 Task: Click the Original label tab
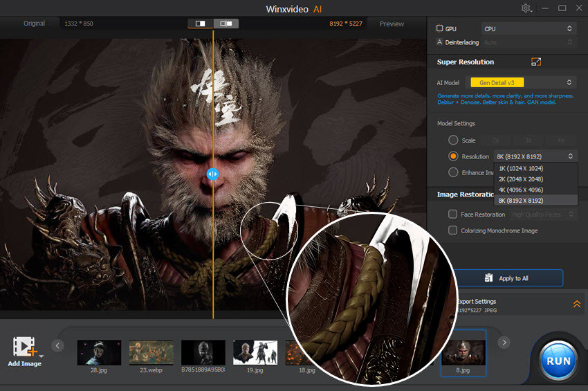pos(34,24)
